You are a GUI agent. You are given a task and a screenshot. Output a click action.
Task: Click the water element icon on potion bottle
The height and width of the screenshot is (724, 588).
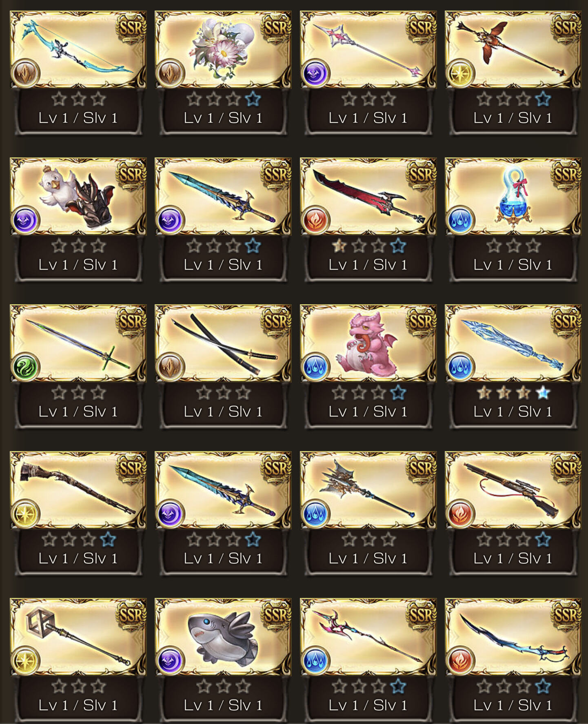click(x=460, y=220)
